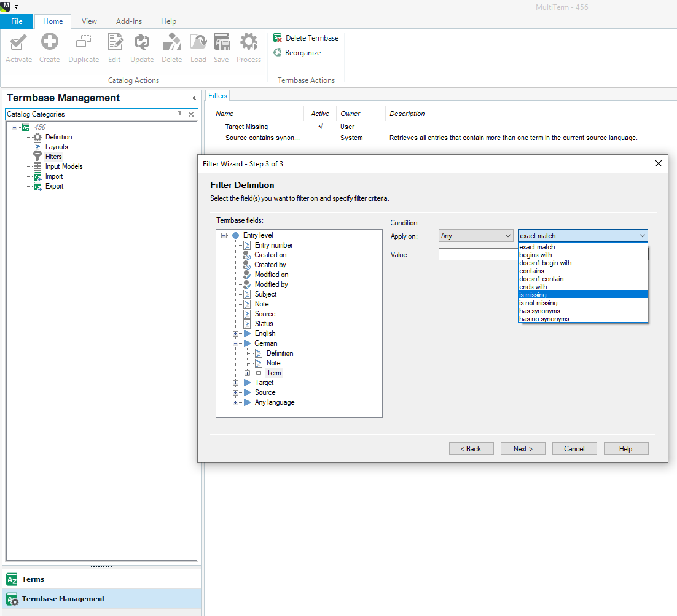This screenshot has height=616, width=677.
Task: Unpin the Catalog Categories panel
Action: click(179, 114)
